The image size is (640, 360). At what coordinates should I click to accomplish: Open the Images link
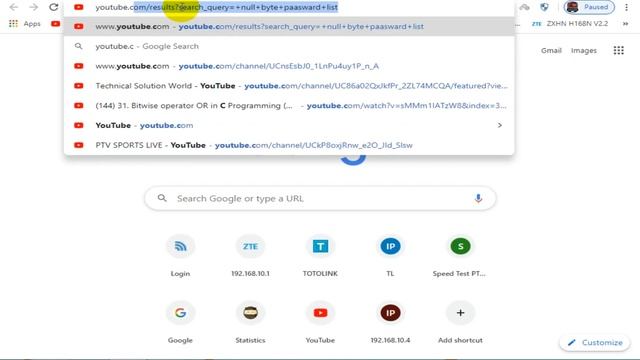tap(584, 51)
